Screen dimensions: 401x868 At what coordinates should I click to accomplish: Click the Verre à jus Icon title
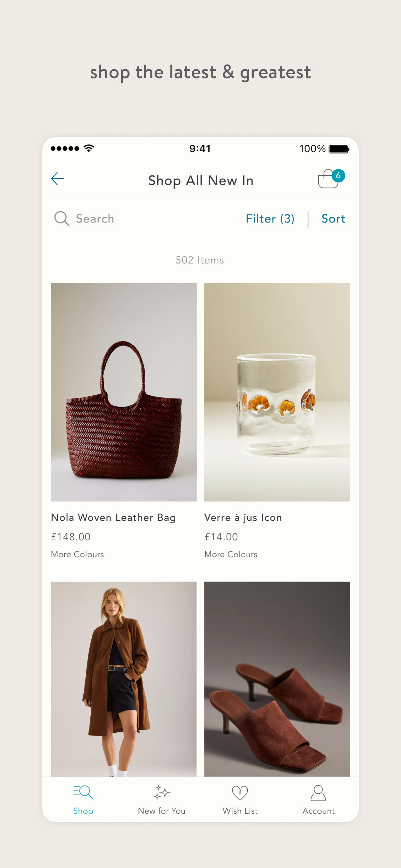click(243, 518)
